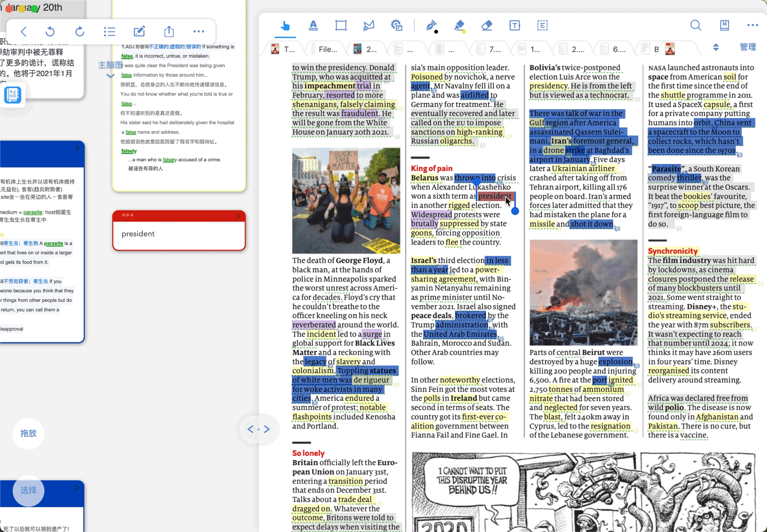Image resolution: width=767 pixels, height=532 pixels.
Task: Switch to the 7.... document tab
Action: [490, 49]
